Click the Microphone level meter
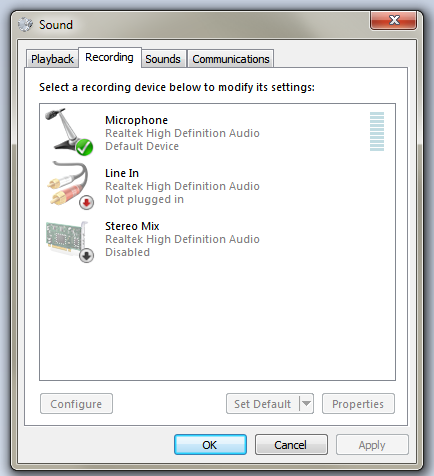This screenshot has height=476, width=434. pyautogui.click(x=377, y=131)
